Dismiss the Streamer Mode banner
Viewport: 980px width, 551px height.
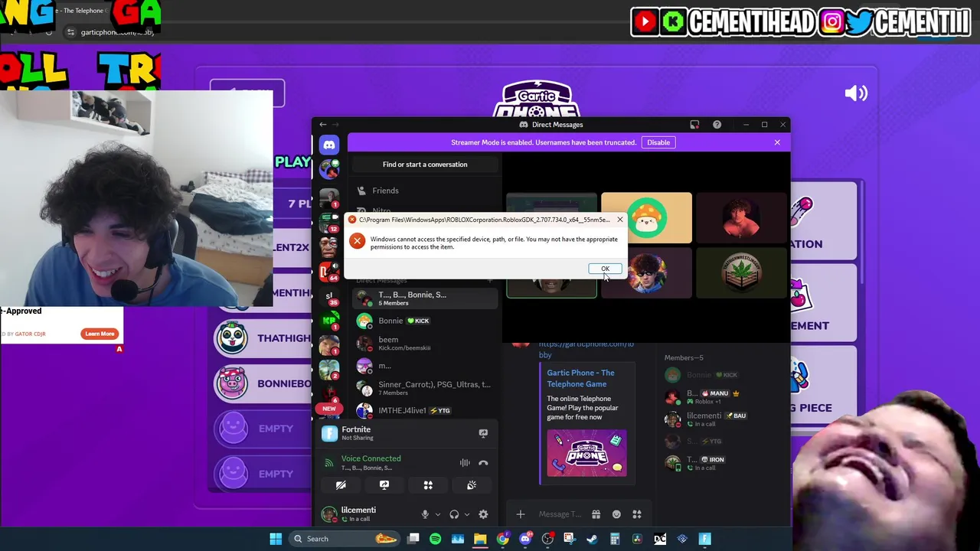pyautogui.click(x=777, y=142)
